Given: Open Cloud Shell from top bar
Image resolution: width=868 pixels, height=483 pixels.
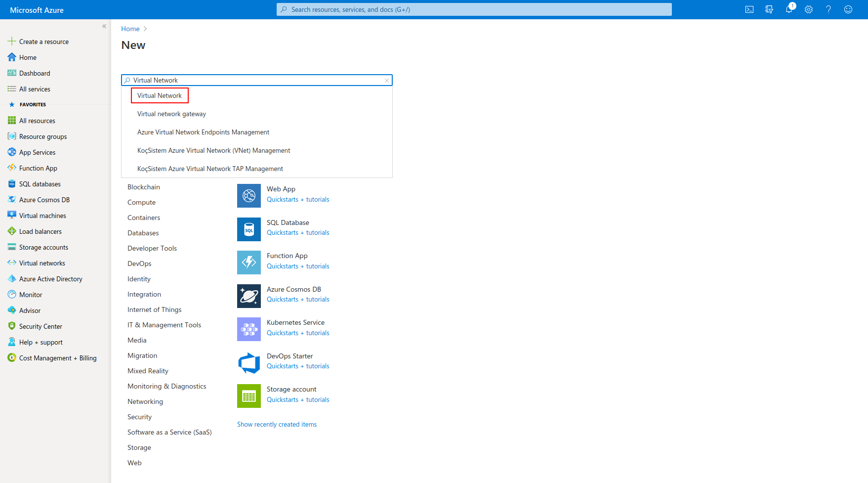Looking at the screenshot, I should tap(749, 9).
